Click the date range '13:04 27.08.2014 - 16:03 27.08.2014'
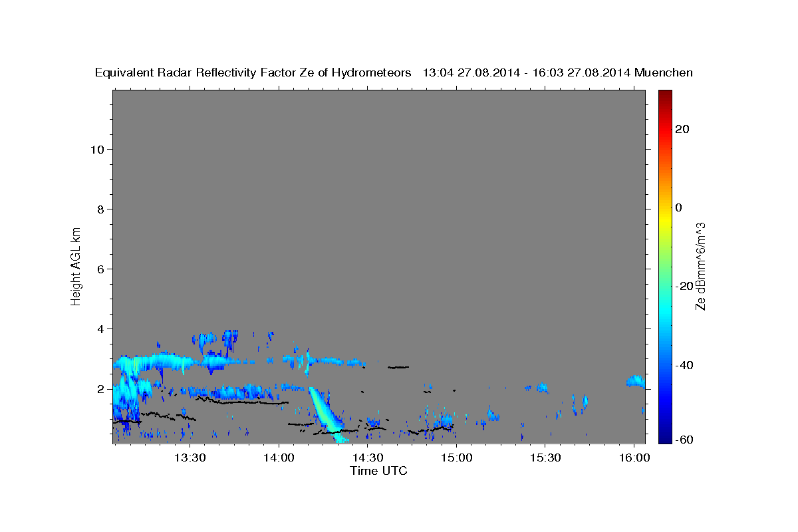The image size is (798, 532). (527, 72)
